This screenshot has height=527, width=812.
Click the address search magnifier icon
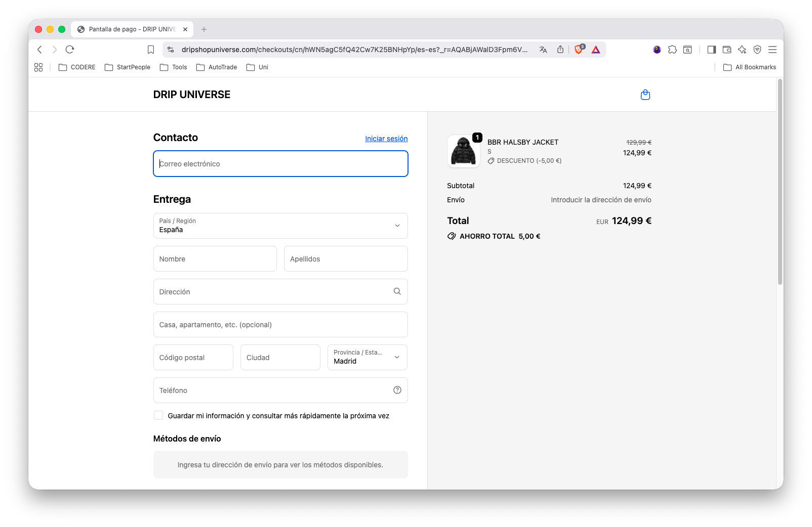coord(397,291)
